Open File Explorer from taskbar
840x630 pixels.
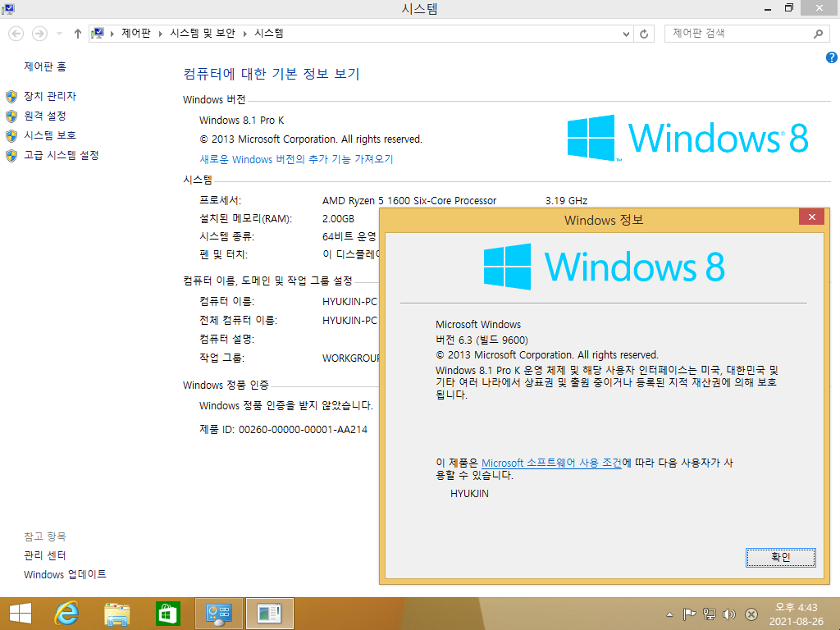[117, 614]
